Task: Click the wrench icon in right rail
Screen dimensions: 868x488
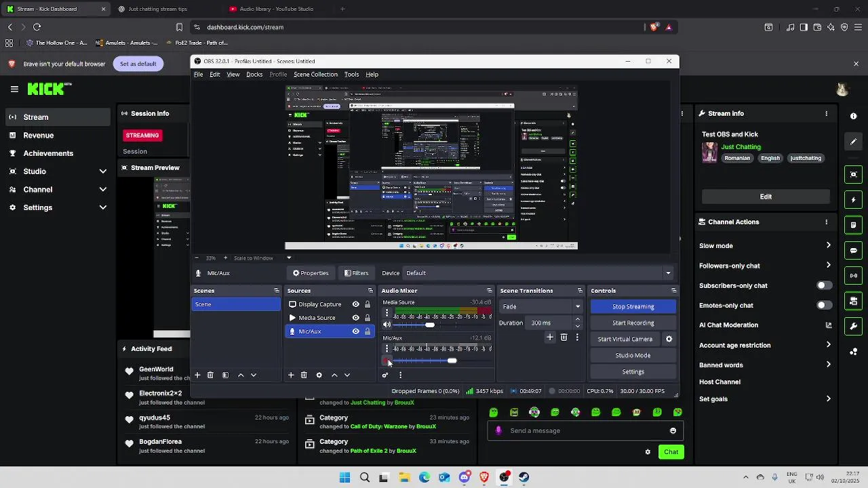Action: (x=854, y=326)
